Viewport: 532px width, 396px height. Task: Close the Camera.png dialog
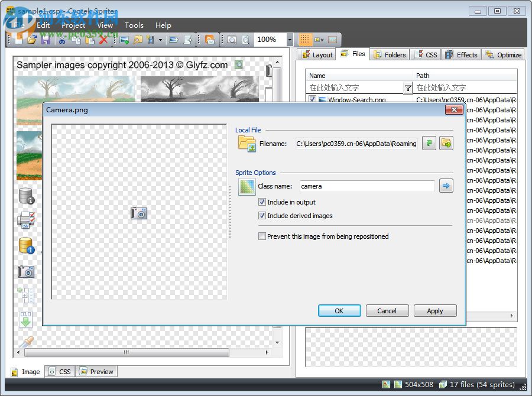454,109
